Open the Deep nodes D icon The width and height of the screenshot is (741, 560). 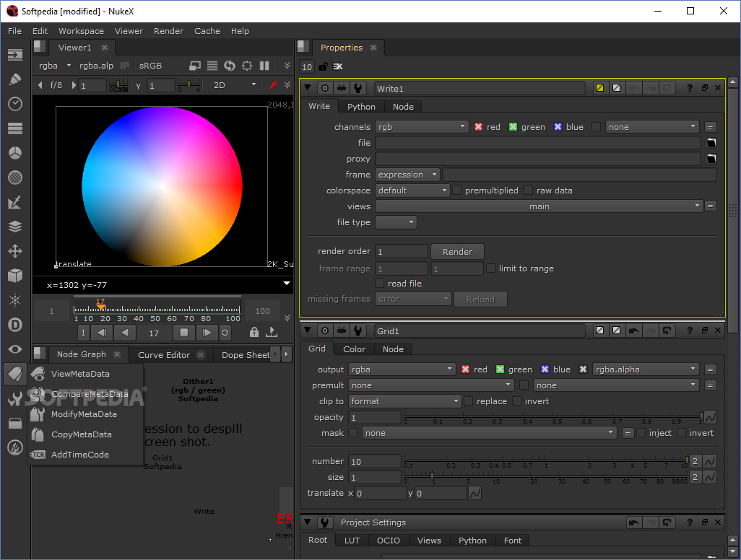[15, 325]
